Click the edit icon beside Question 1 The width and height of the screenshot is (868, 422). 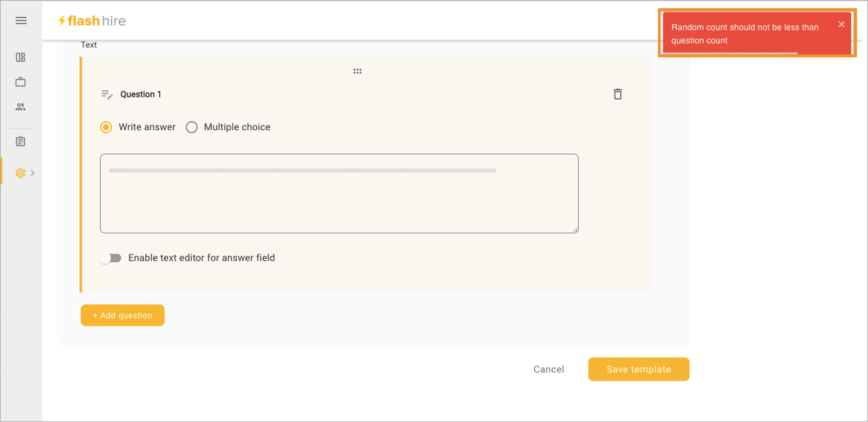[107, 94]
